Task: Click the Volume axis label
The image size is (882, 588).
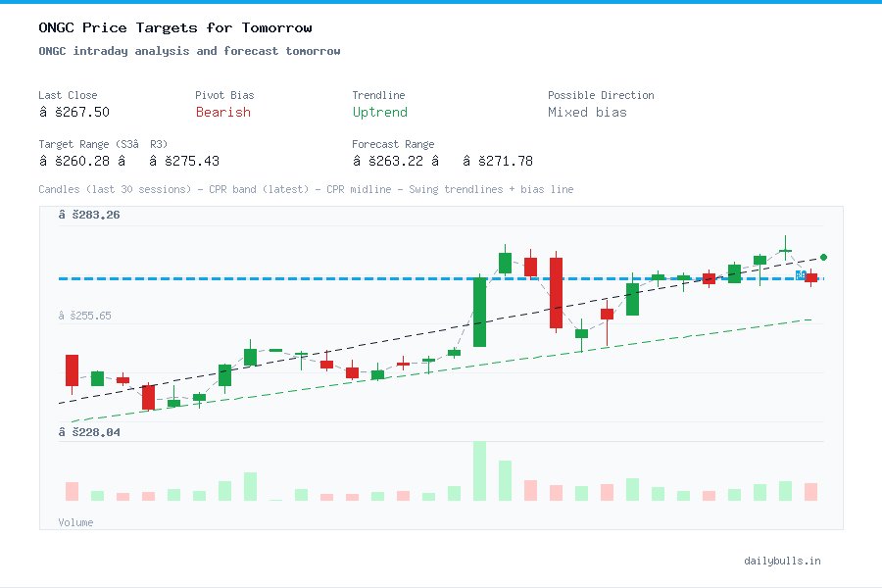Action: click(x=75, y=522)
